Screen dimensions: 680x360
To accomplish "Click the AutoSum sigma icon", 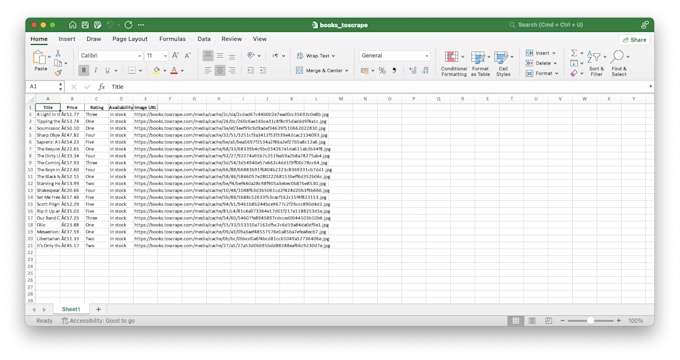I will [x=574, y=53].
